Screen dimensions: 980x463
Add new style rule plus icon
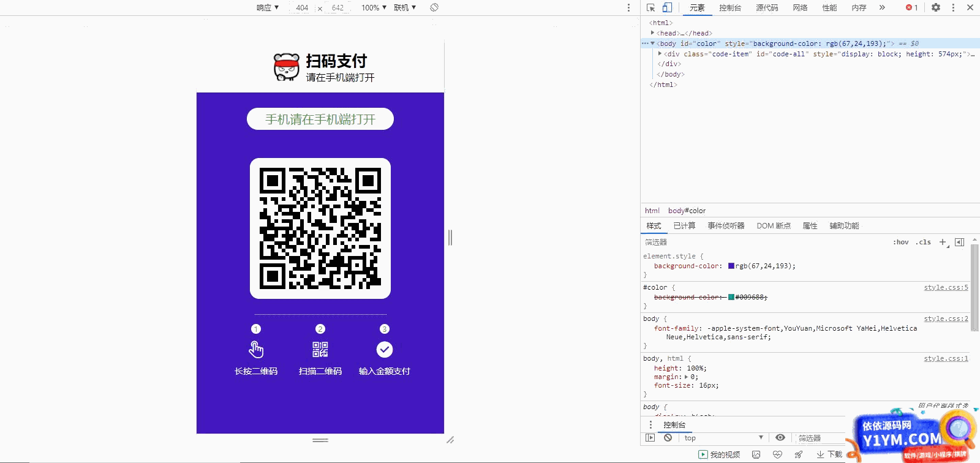(943, 242)
